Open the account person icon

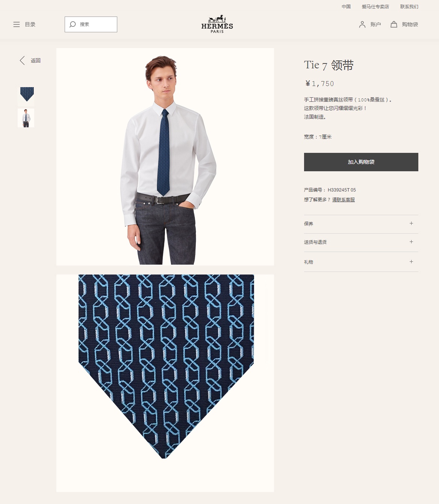pyautogui.click(x=362, y=24)
